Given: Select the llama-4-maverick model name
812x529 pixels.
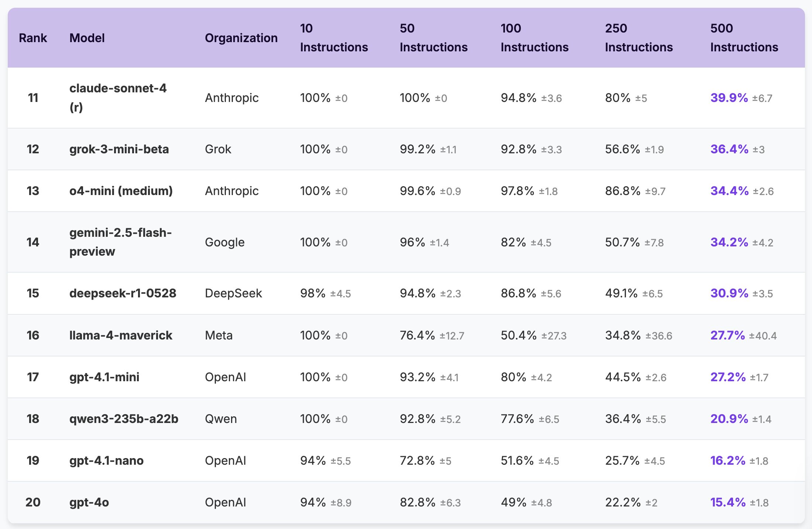Looking at the screenshot, I should point(121,335).
